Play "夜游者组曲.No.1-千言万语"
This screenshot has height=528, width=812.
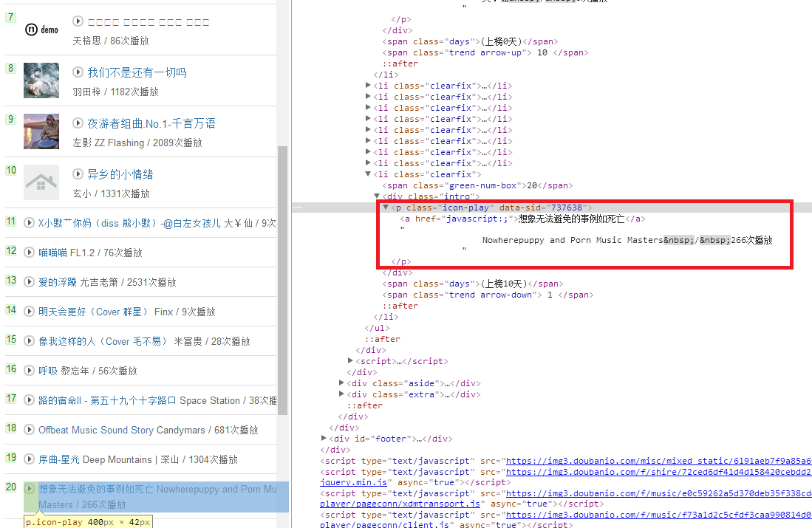(78, 125)
